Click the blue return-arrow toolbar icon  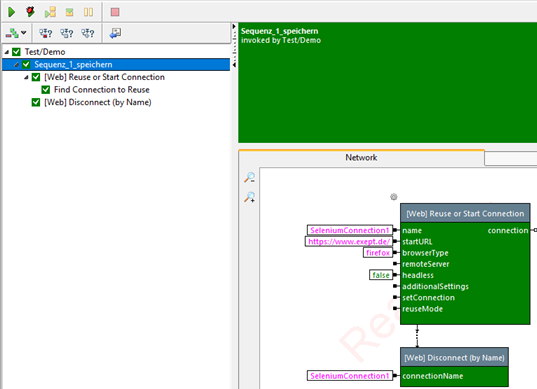pyautogui.click(x=115, y=33)
